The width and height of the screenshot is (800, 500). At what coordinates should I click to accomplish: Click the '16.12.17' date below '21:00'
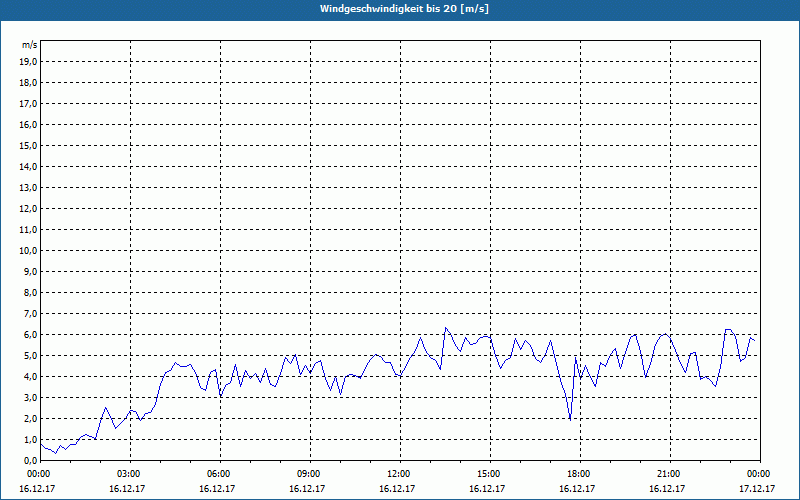[667, 488]
